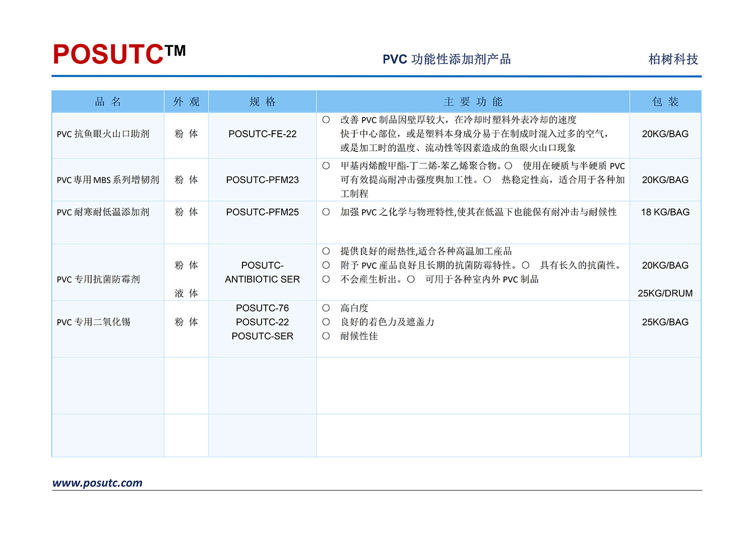
Task: Click the 25KG/DRUM packaging cell
Action: (x=665, y=293)
